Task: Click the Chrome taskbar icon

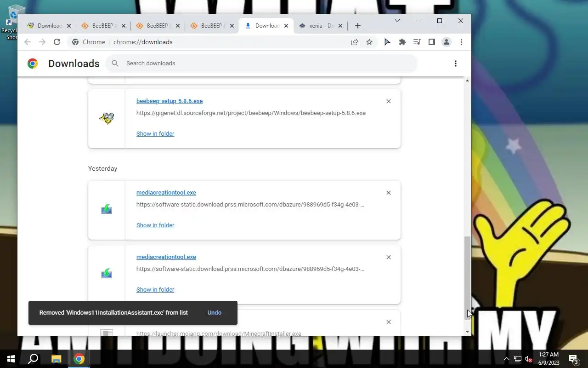Action: [79, 359]
